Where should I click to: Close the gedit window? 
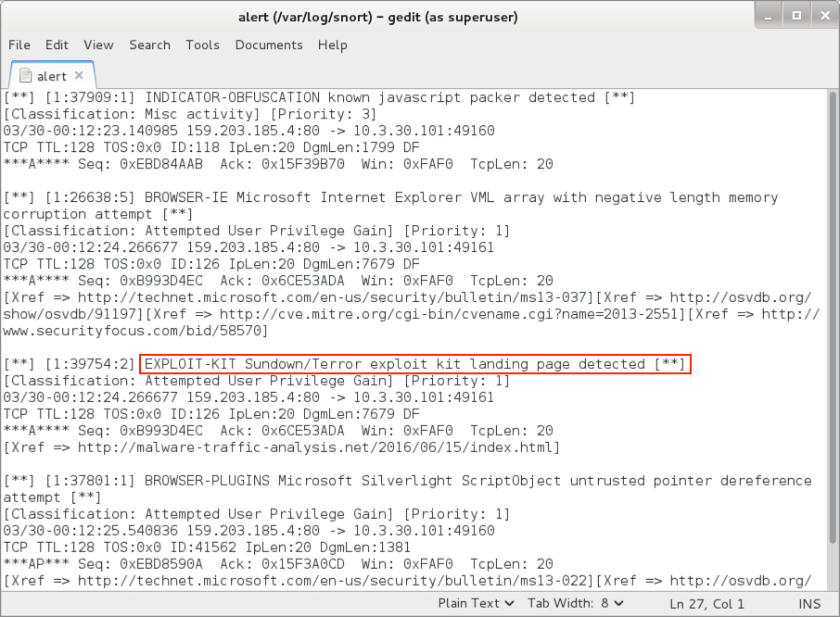pyautogui.click(x=825, y=16)
